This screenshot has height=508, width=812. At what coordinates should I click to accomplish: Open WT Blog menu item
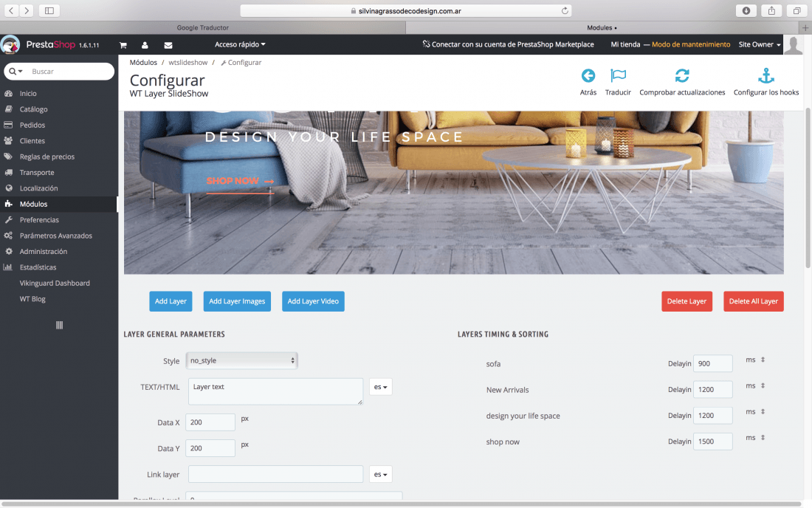pos(32,299)
